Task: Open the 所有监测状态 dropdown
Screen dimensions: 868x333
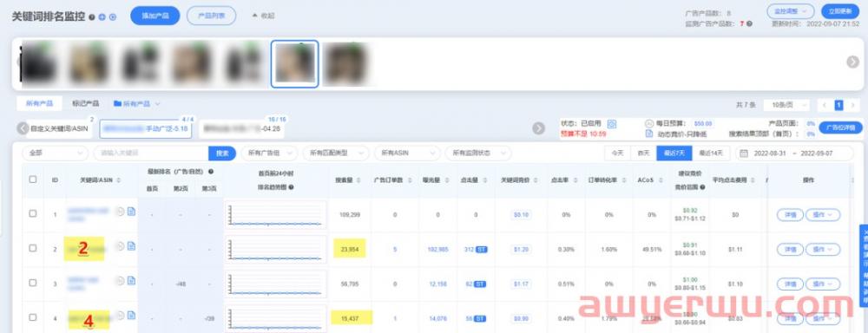Action: [477, 153]
